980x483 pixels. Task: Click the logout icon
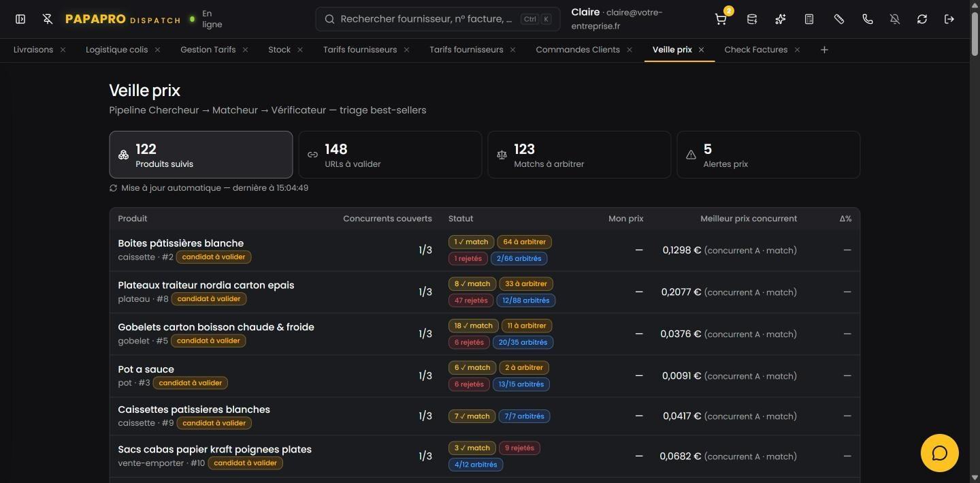[949, 19]
